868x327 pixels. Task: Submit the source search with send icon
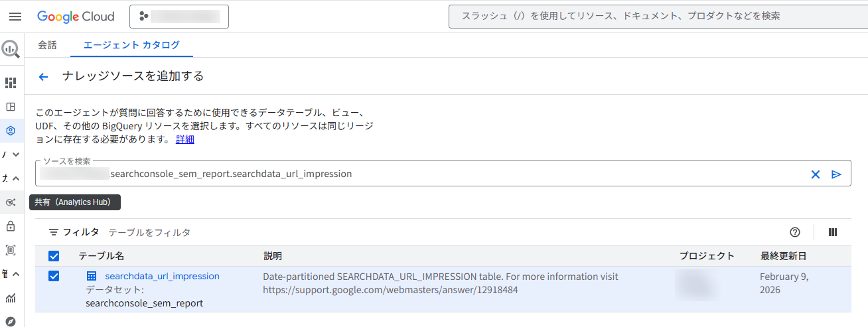pos(836,174)
